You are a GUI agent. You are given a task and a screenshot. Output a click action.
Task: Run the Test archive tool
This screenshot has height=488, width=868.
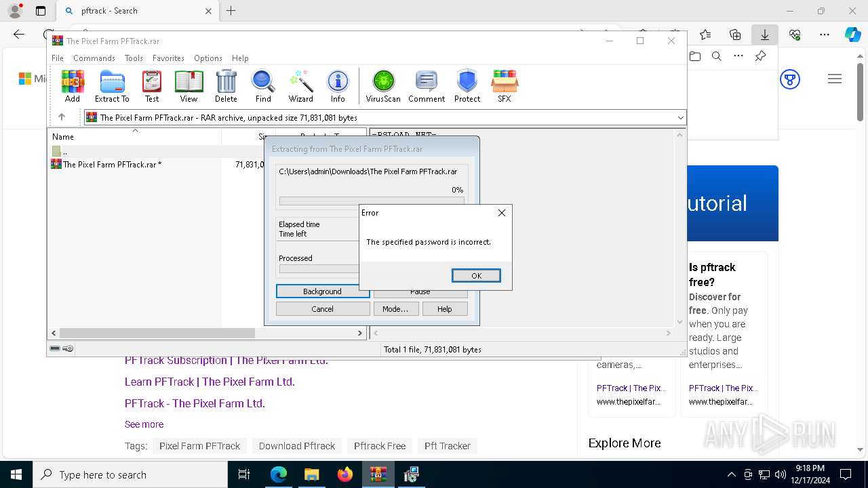click(x=152, y=86)
